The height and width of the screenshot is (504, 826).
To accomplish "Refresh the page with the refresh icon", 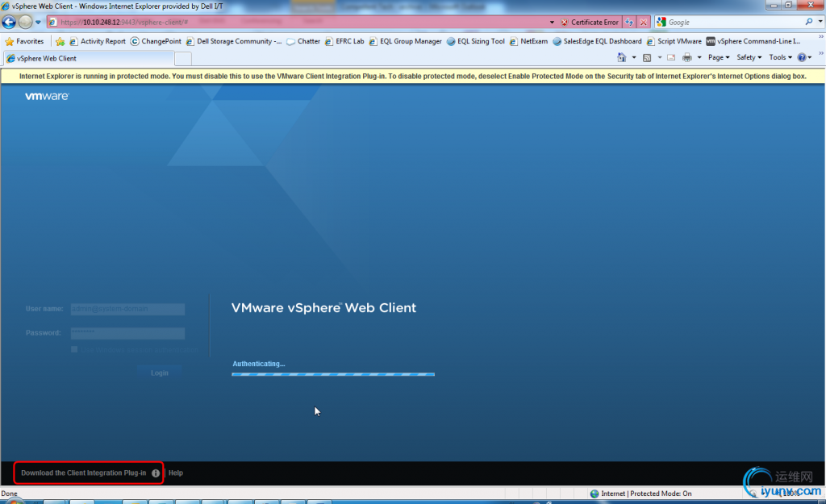I will point(629,22).
